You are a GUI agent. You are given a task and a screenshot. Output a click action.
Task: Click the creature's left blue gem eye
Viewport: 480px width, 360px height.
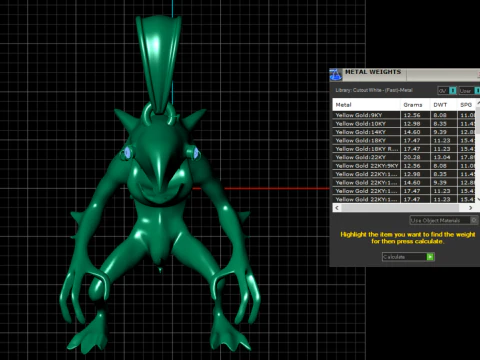(x=127, y=153)
